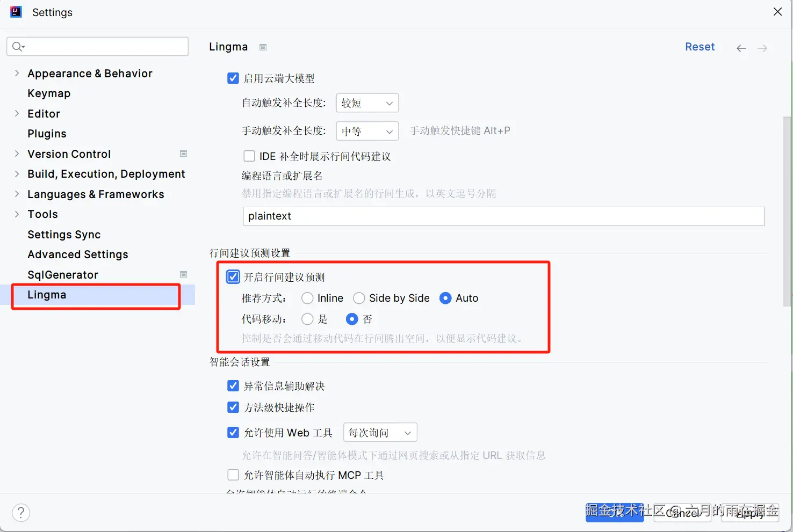Enable 允许智能体自动执行 MCP 工具 checkbox
Viewport: 793px width, 532px height.
233,475
